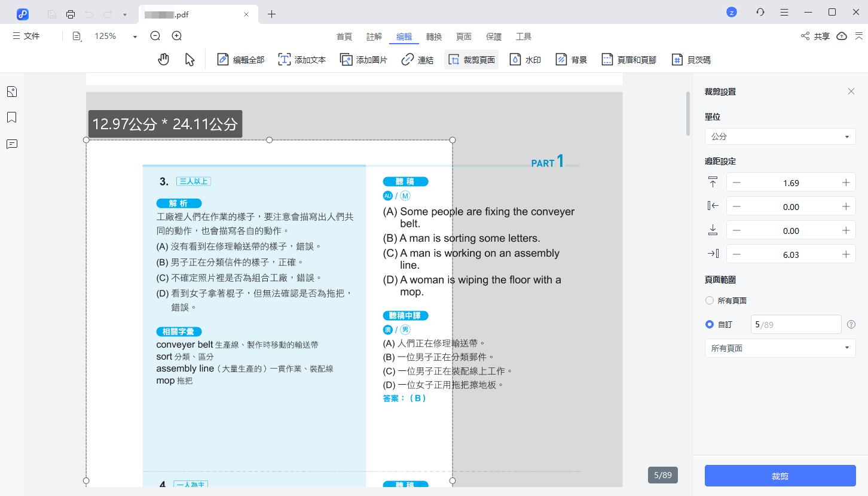The width and height of the screenshot is (868, 496).
Task: Click the custom page range input field
Action: pos(796,324)
